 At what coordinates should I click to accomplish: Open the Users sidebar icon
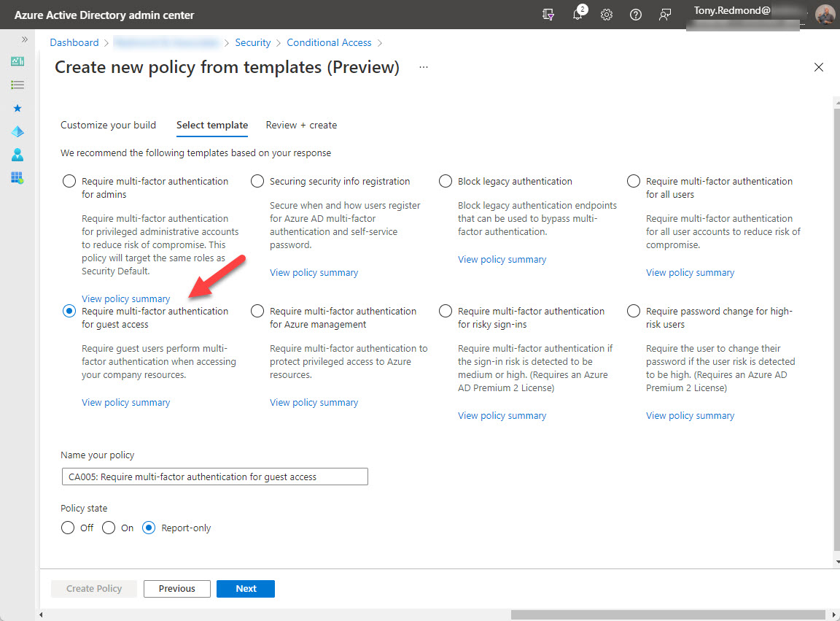pyautogui.click(x=17, y=155)
